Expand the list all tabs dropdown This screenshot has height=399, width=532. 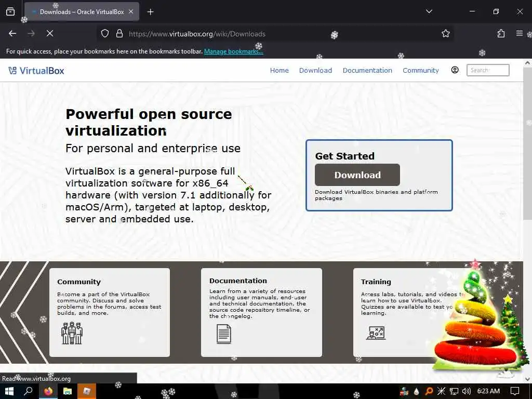click(429, 11)
